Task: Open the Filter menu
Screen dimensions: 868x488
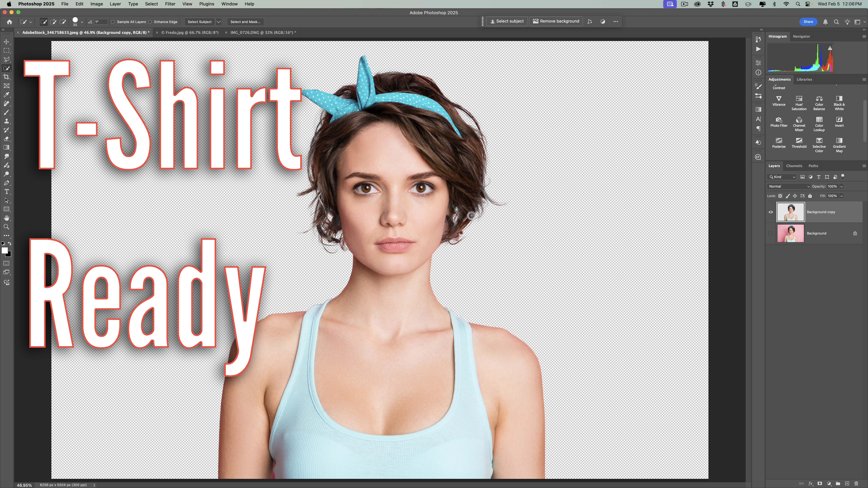Action: tap(170, 4)
